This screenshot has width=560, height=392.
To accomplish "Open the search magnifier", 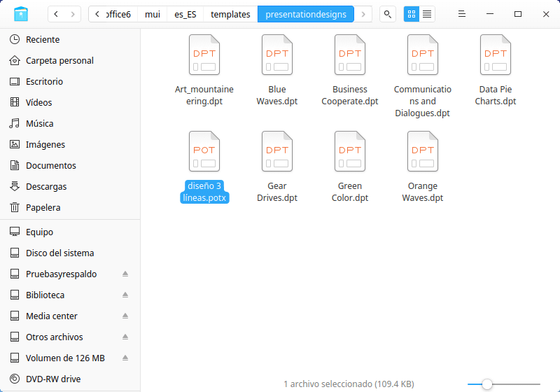I will coord(388,14).
